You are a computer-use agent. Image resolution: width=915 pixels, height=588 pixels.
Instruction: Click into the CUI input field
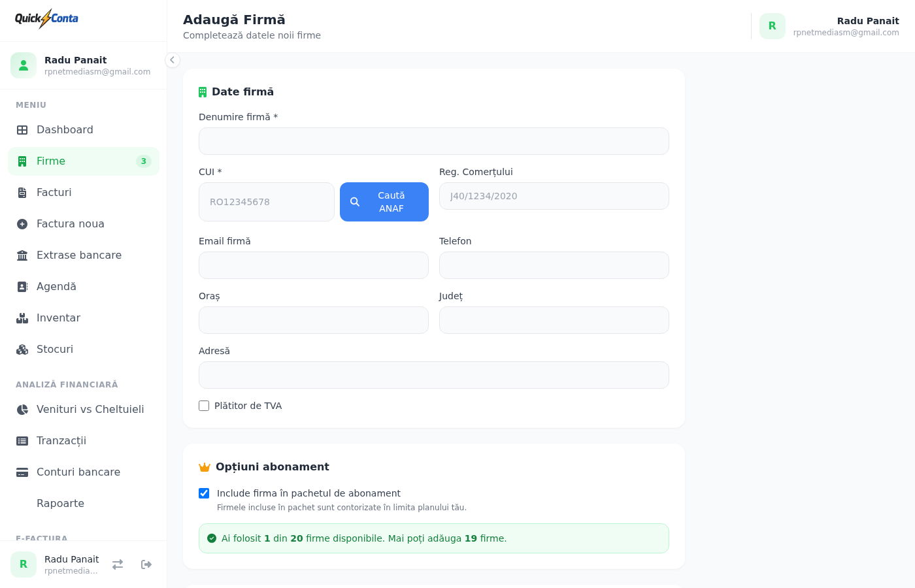point(267,202)
